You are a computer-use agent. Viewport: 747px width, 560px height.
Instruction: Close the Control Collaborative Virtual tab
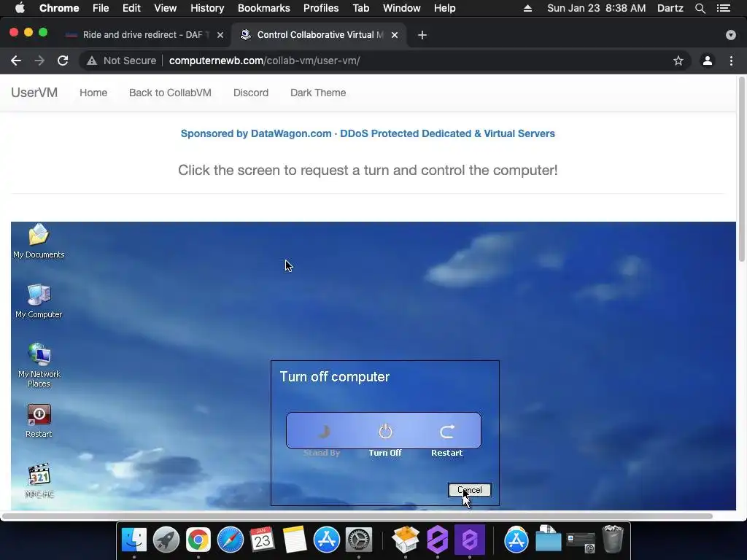pos(395,35)
